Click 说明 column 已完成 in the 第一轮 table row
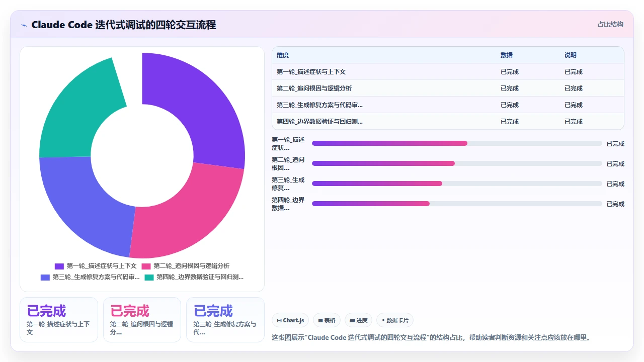 click(574, 72)
